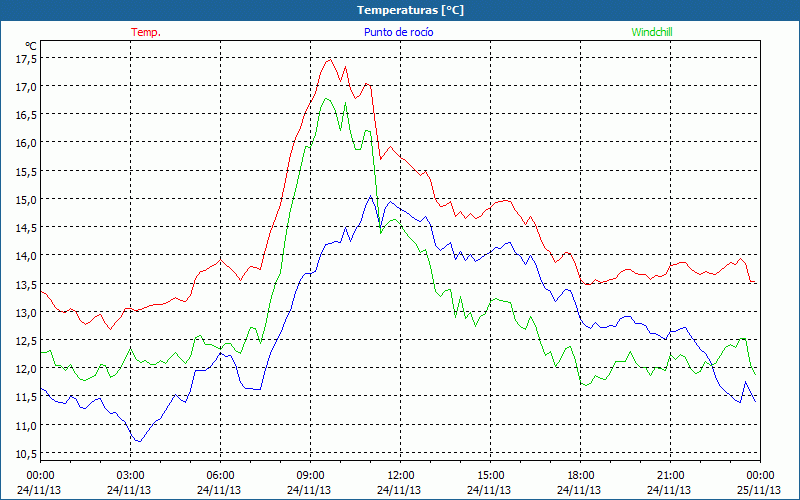The image size is (800, 500).
Task: Click the 17,0 y-axis value
Action: click(x=27, y=87)
